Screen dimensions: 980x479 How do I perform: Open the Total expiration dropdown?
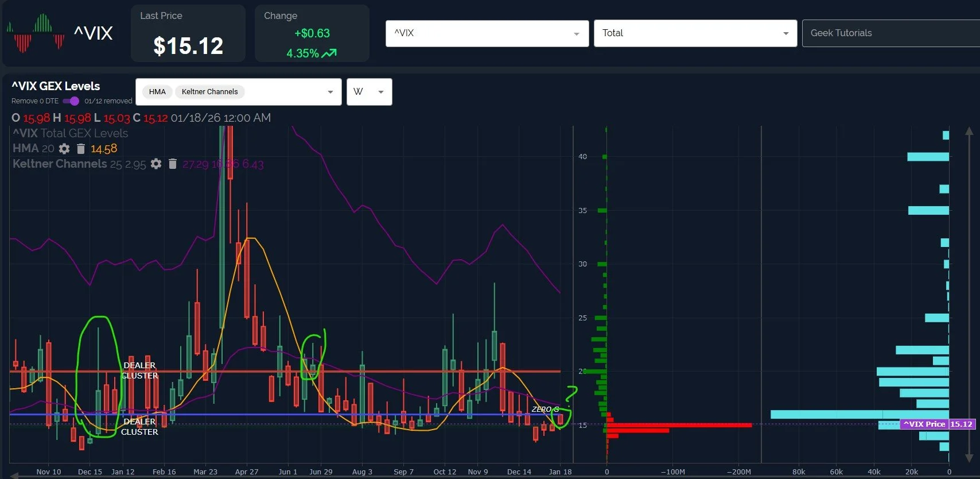(695, 33)
